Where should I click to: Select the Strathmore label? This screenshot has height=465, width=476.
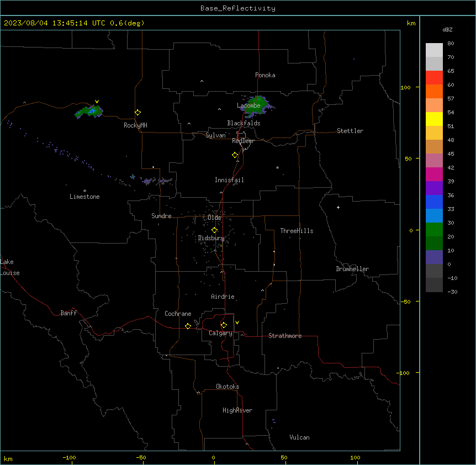(x=285, y=336)
